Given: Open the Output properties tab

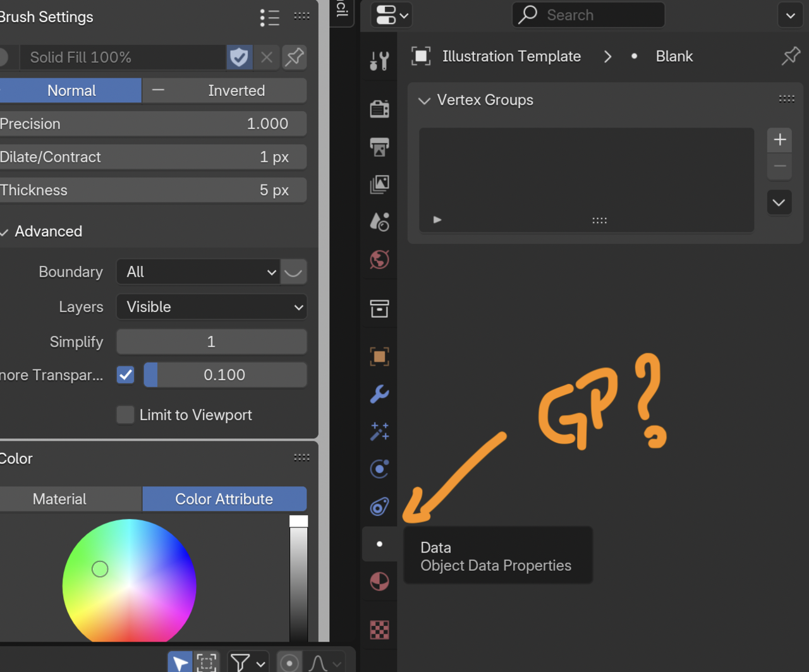Looking at the screenshot, I should coord(379,147).
